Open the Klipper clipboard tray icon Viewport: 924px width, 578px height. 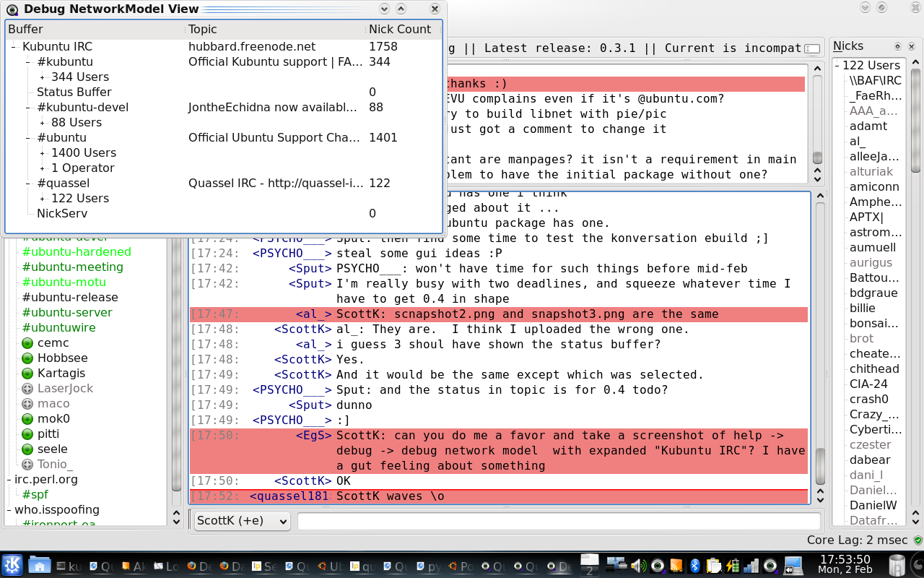[714, 566]
